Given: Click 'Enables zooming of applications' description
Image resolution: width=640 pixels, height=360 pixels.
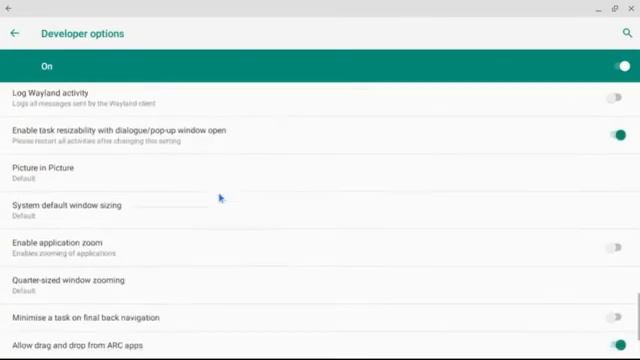Looking at the screenshot, I should pos(64,253).
